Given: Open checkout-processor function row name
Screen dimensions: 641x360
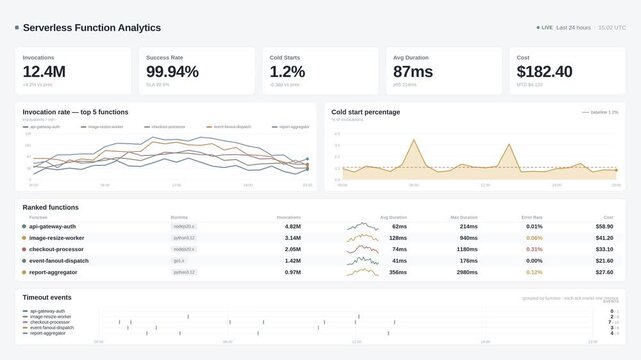Looking at the screenshot, I should coord(56,249).
